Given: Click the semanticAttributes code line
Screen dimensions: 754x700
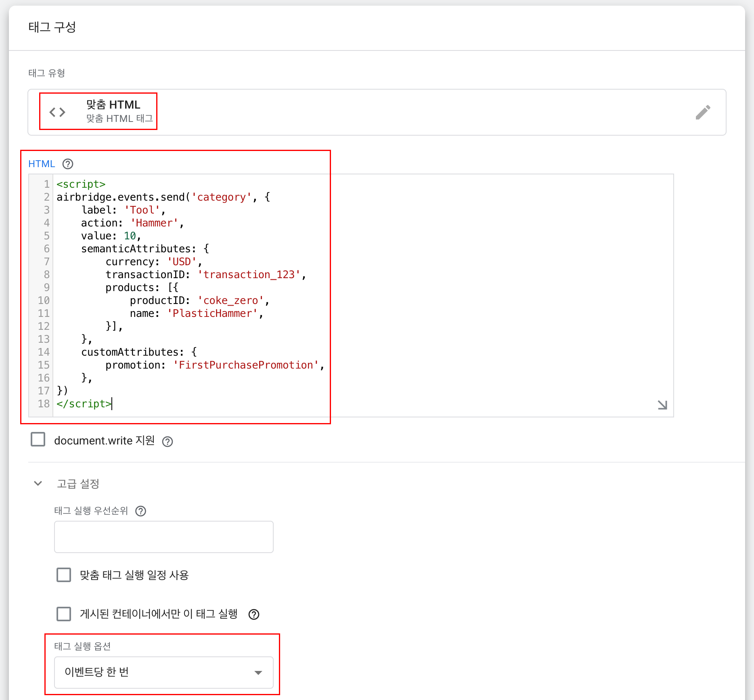Looking at the screenshot, I should click(x=145, y=249).
